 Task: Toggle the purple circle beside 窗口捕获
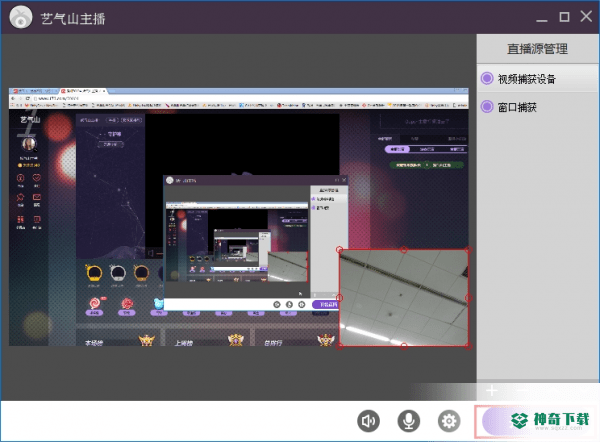click(x=487, y=106)
